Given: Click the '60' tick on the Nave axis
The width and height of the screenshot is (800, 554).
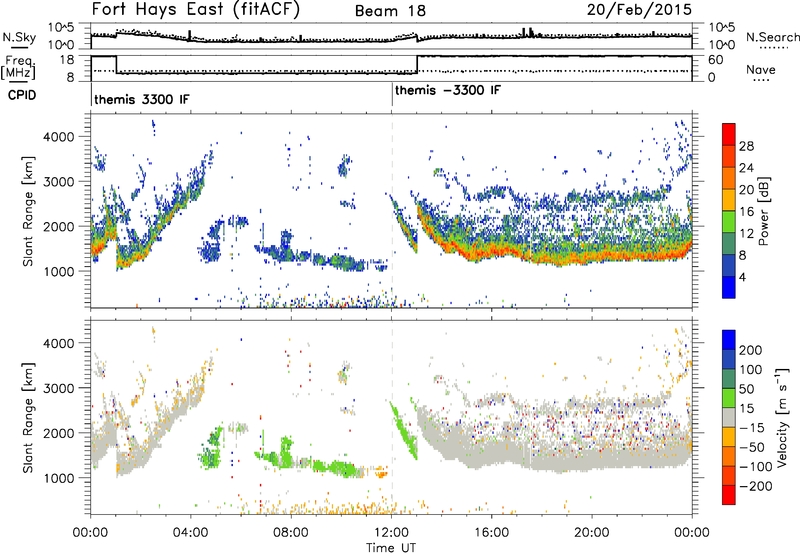Looking at the screenshot, I should [716, 60].
